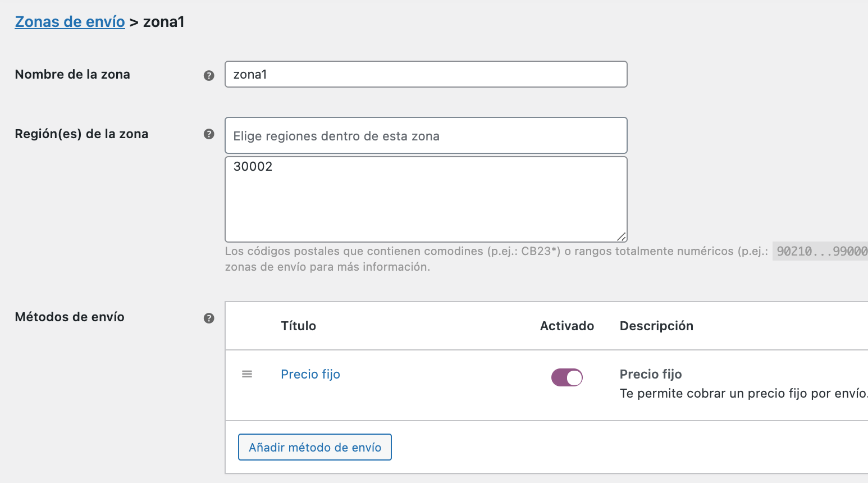Select the Región(es) de la zona label

coord(81,134)
